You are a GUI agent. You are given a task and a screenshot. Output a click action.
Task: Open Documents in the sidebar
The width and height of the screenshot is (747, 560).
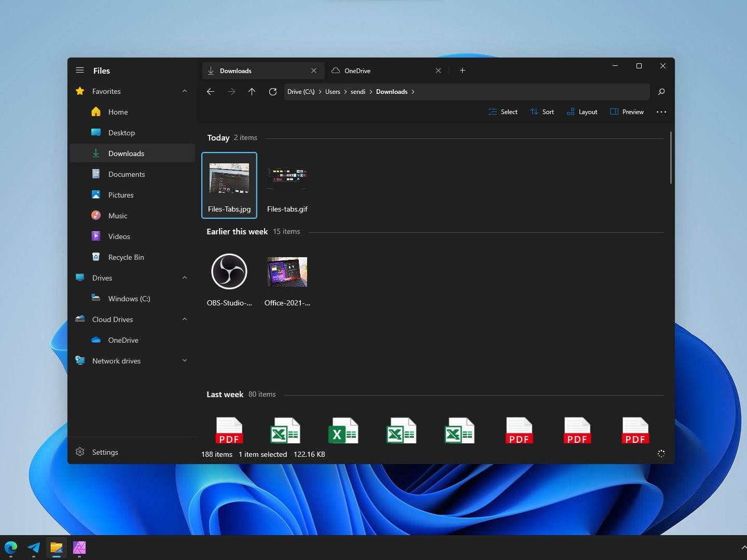[132, 174]
